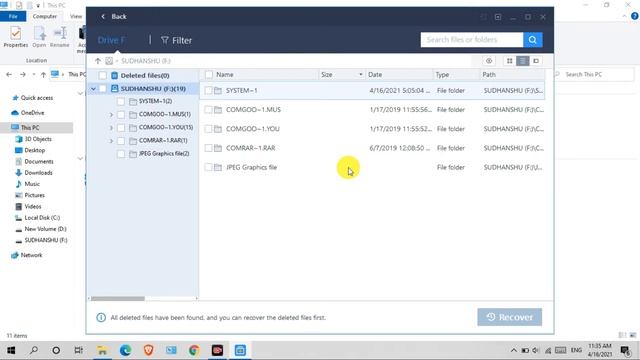
Task: Check the SYSTEM~1(2) tree checkbox
Action: click(121, 101)
